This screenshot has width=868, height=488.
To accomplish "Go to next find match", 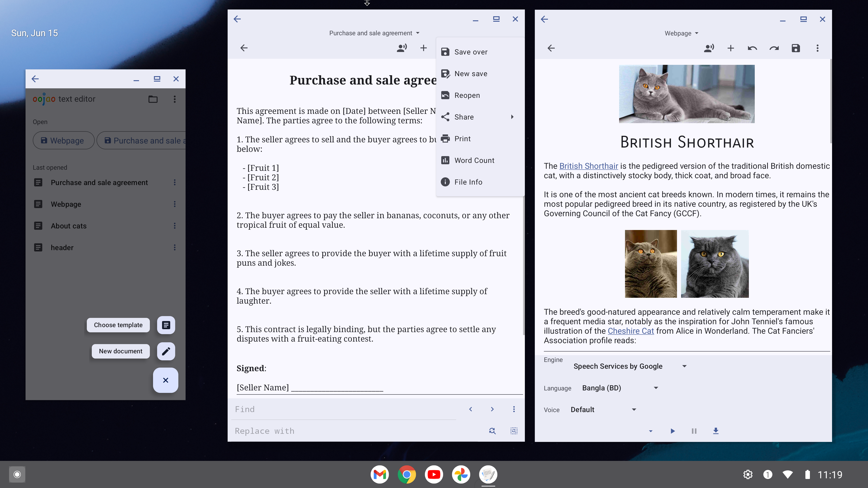I will 492,409.
